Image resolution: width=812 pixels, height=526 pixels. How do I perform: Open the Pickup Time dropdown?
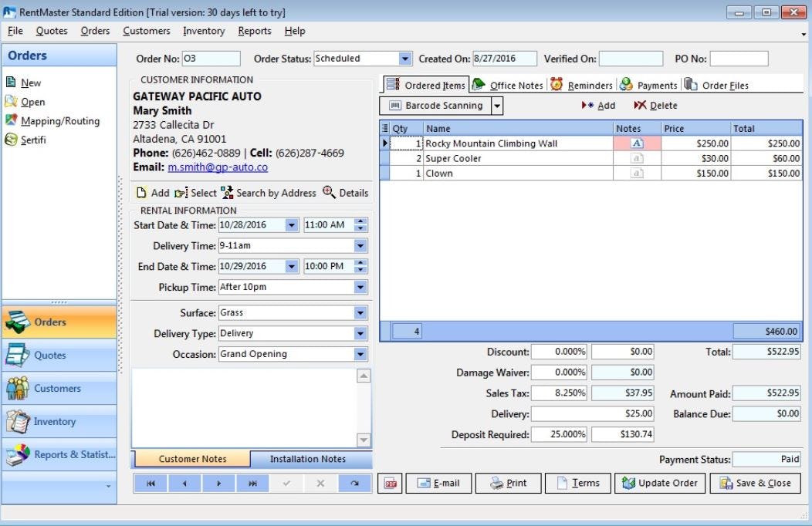[360, 287]
